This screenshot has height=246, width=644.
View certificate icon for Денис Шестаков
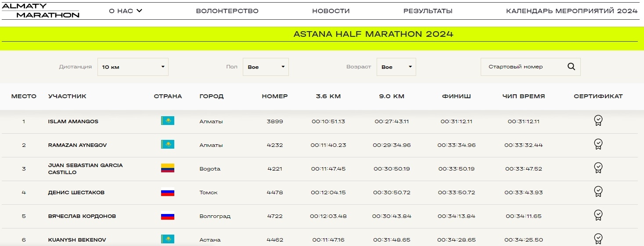598,192
